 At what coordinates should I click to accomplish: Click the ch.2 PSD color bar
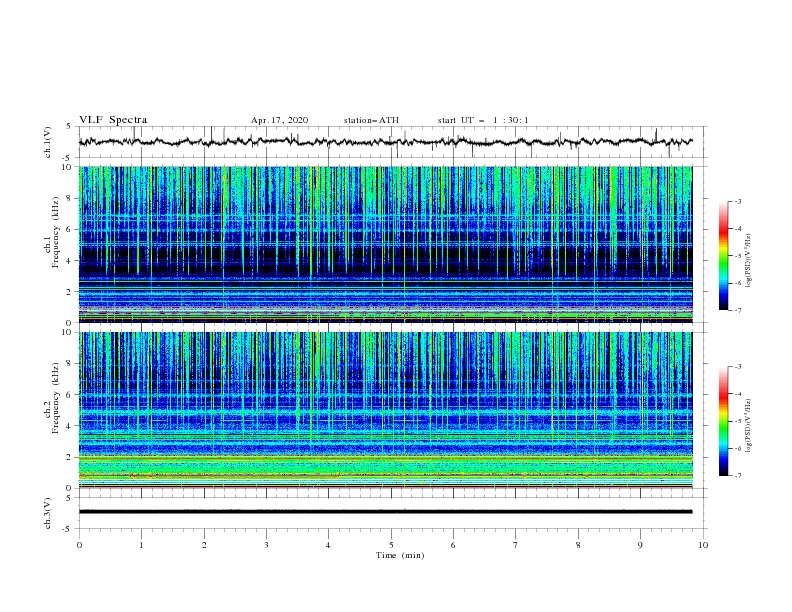[x=723, y=421]
